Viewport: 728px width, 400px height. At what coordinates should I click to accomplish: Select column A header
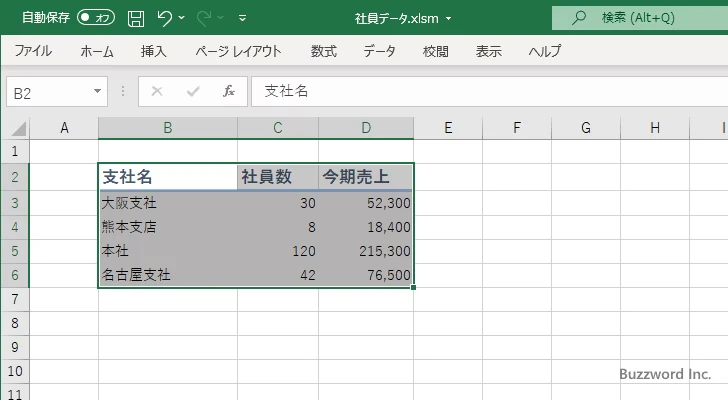[x=64, y=128]
